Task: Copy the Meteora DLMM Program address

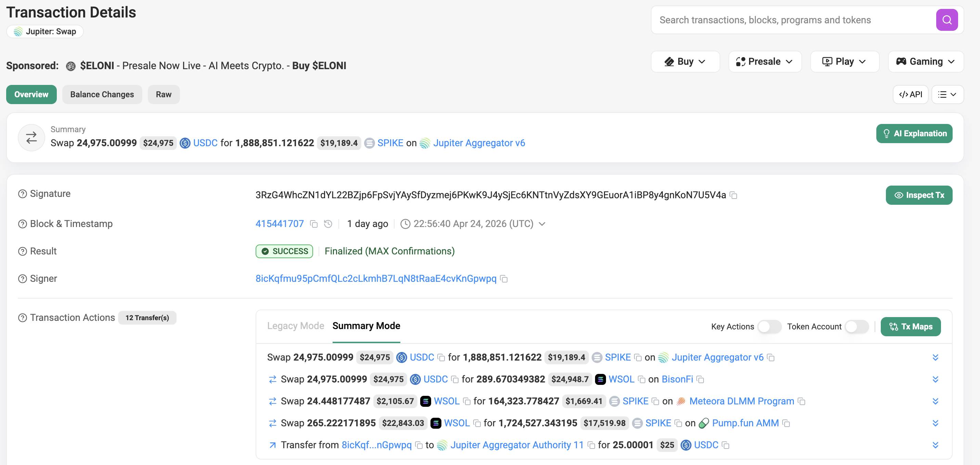Action: point(802,401)
